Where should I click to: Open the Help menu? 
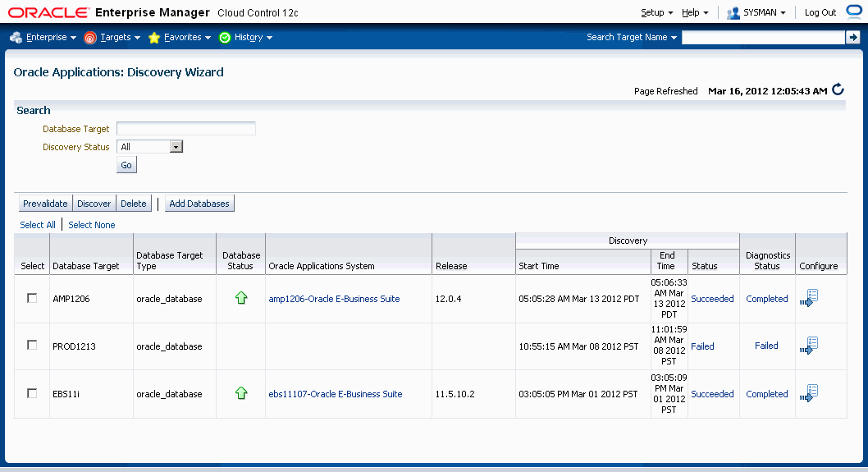tap(695, 13)
